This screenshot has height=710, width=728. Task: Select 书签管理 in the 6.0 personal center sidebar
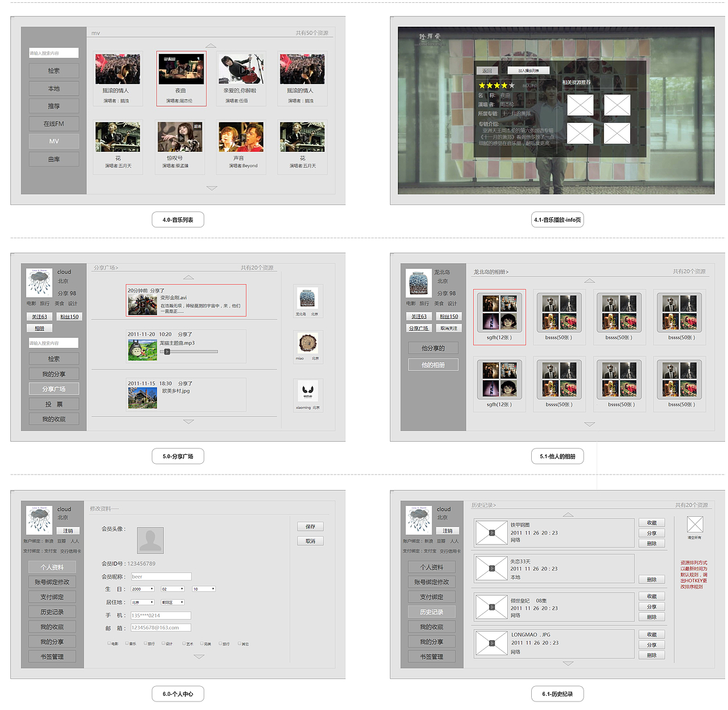pos(52,657)
